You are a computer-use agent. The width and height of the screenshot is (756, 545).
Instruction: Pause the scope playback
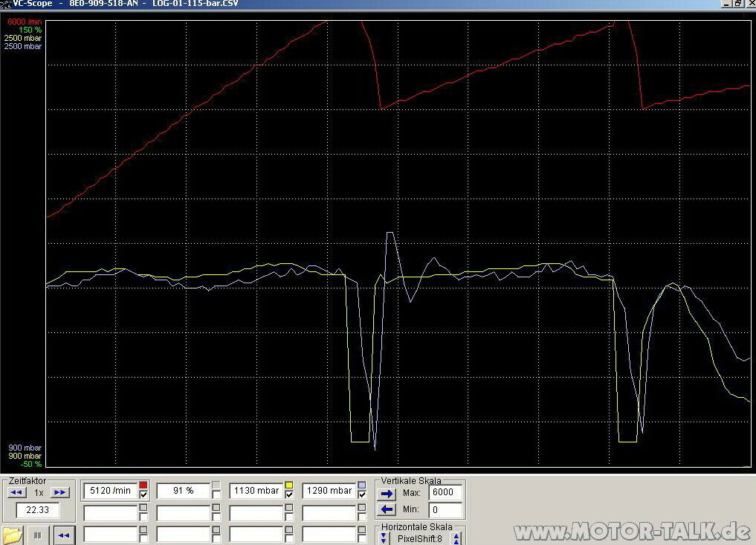(37, 535)
